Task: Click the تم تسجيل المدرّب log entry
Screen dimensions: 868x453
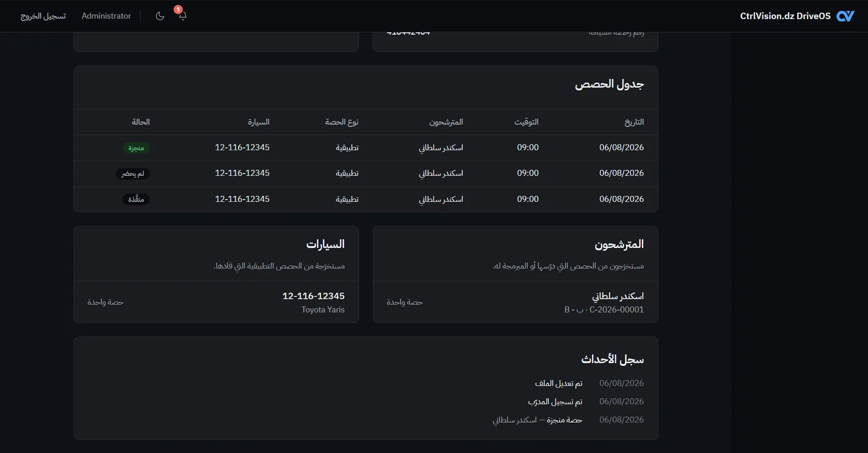Action: pyautogui.click(x=555, y=401)
